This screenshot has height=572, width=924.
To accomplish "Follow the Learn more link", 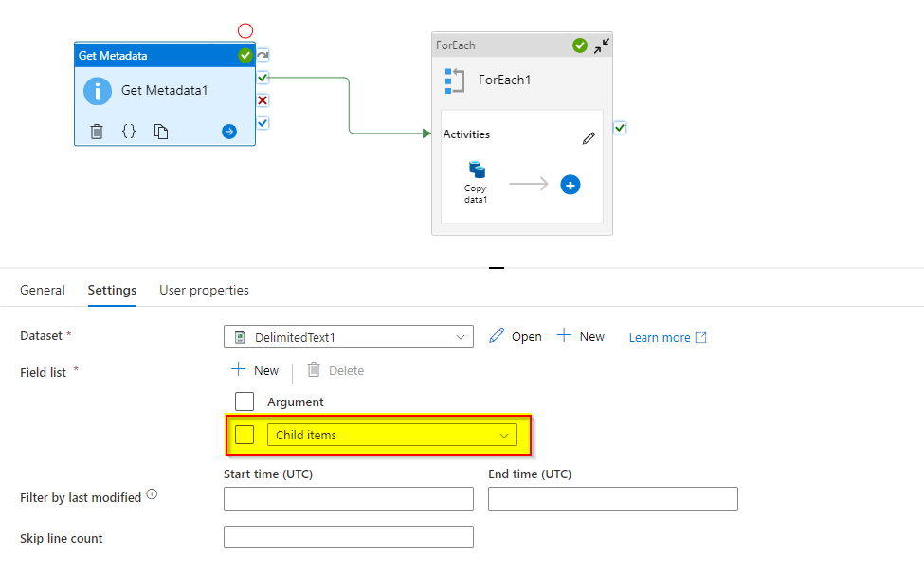I will (667, 337).
